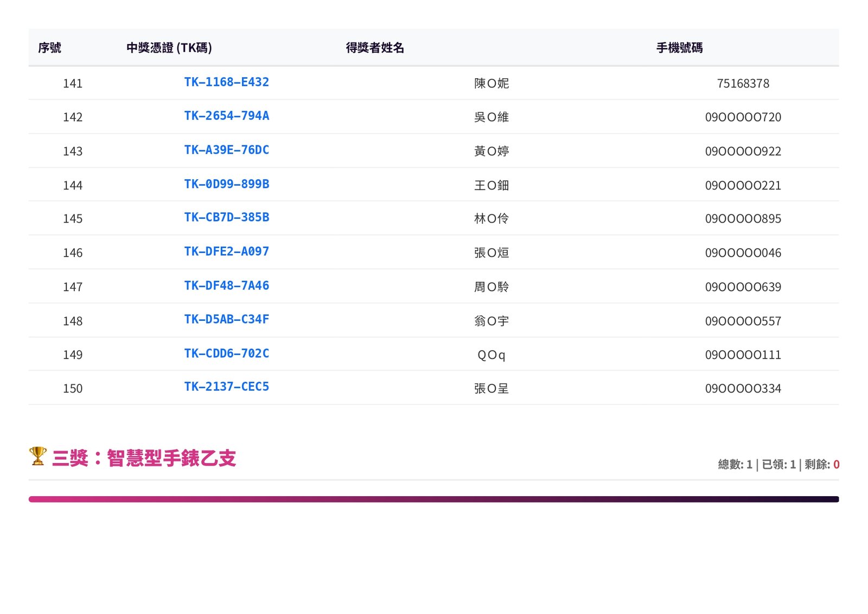Open winning code TK-2654-794A

pos(226,116)
